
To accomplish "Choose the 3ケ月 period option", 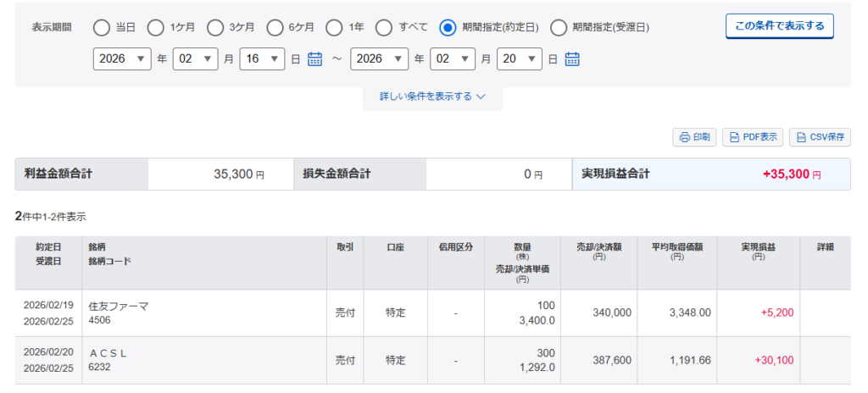I will (216, 27).
